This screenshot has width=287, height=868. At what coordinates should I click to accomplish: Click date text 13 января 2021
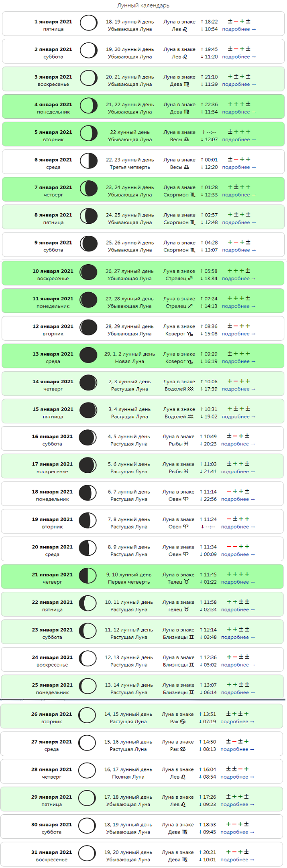point(53,354)
